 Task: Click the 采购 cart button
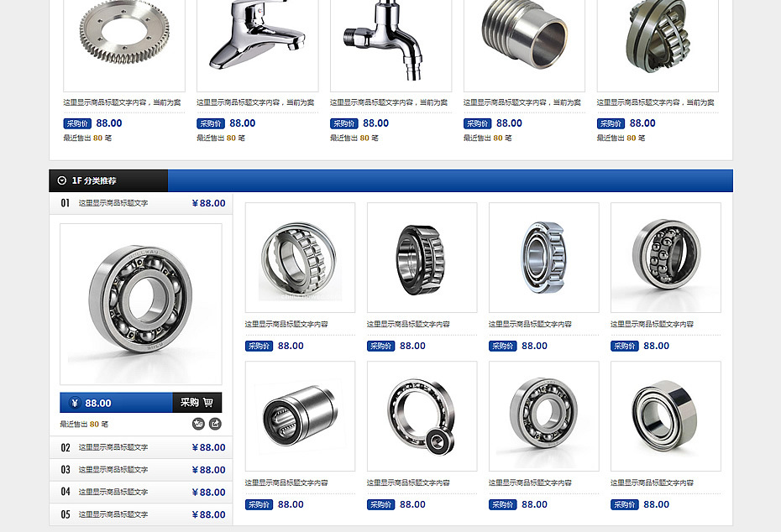[197, 403]
